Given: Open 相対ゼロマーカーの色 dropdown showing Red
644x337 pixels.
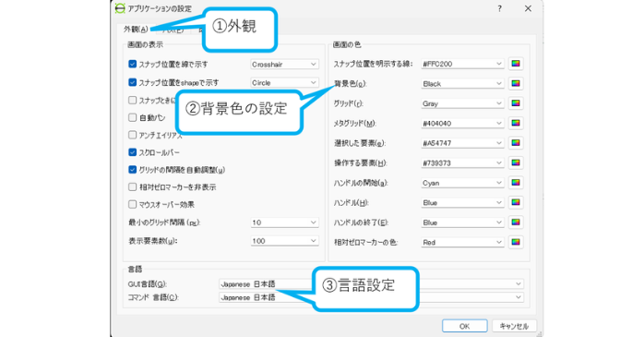Looking at the screenshot, I should (x=462, y=243).
